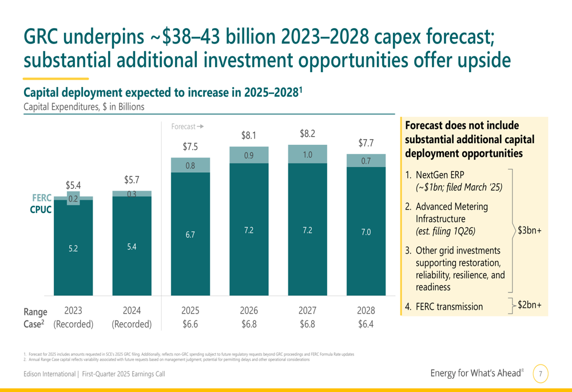Click Advanced Metering Infrastructure item

[x=447, y=219]
